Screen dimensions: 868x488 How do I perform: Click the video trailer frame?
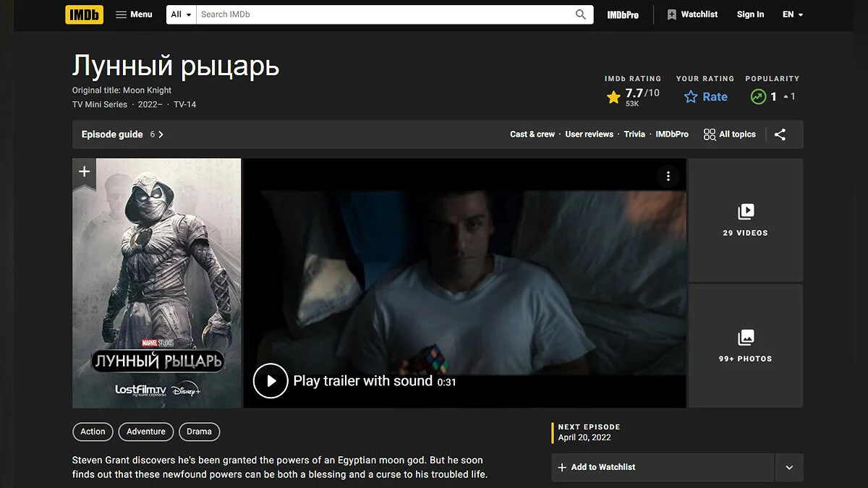pos(465,283)
